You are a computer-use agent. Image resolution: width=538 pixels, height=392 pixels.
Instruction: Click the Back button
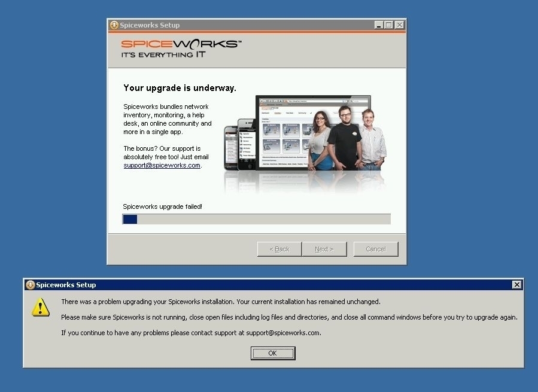point(279,249)
